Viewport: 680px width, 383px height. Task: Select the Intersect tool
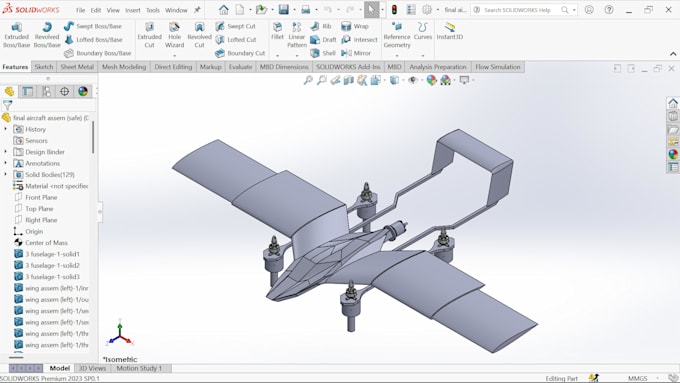pyautogui.click(x=359, y=39)
